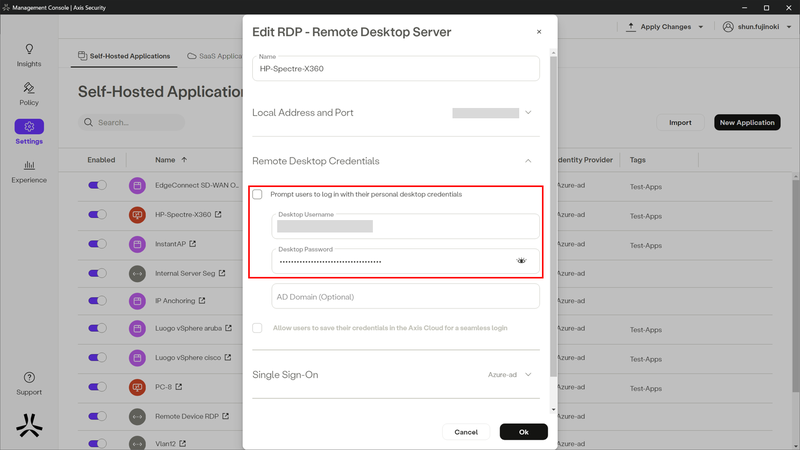Open external link icon next to Internal Server Seg
This screenshot has width=800, height=450.
[x=222, y=273]
